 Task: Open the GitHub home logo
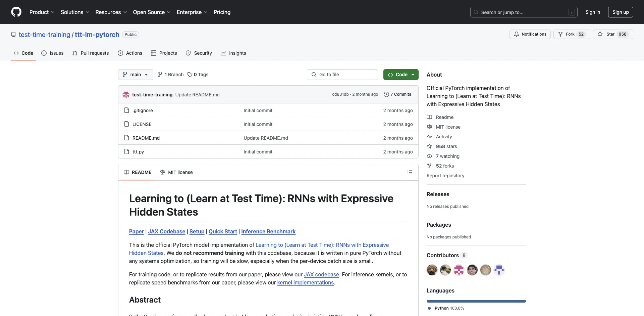point(16,12)
